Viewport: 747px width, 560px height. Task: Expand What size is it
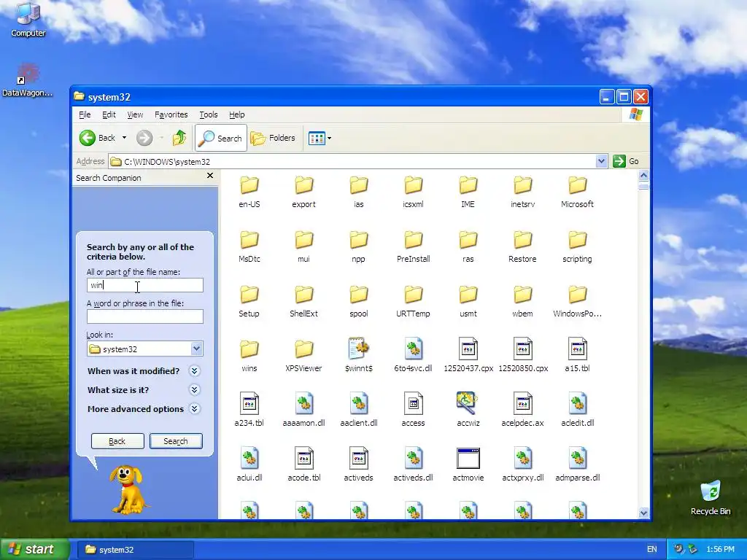click(x=194, y=390)
